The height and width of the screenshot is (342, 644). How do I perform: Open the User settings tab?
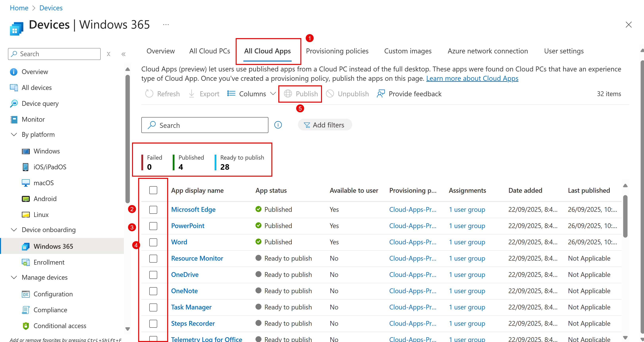pyautogui.click(x=564, y=51)
